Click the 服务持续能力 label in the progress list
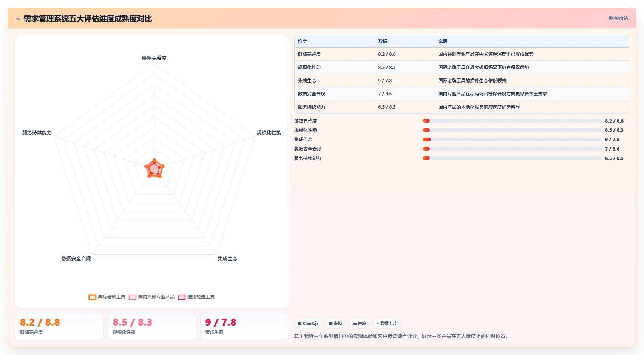This screenshot has height=355, width=644. coord(308,158)
